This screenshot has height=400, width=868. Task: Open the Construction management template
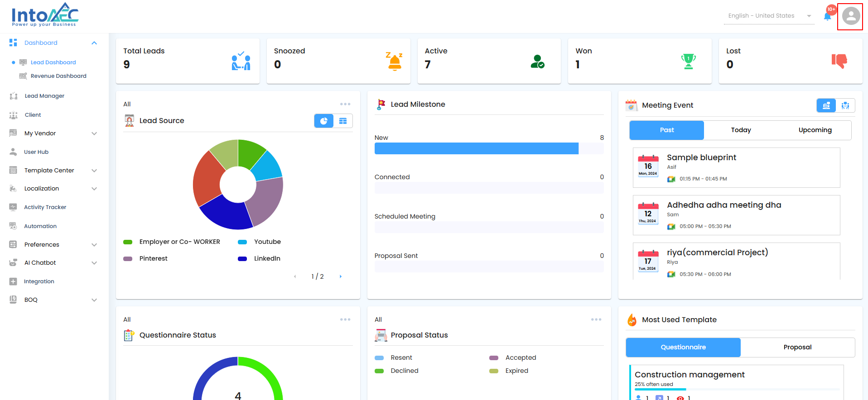point(737,382)
